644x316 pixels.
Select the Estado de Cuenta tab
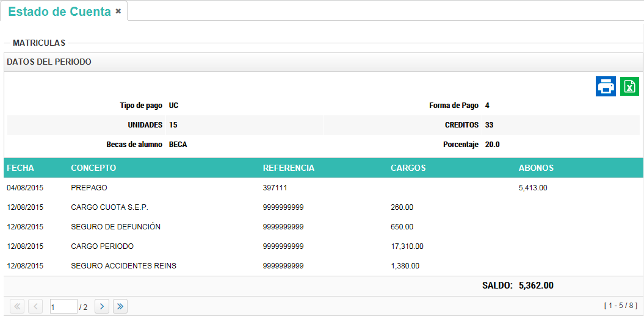(x=60, y=12)
